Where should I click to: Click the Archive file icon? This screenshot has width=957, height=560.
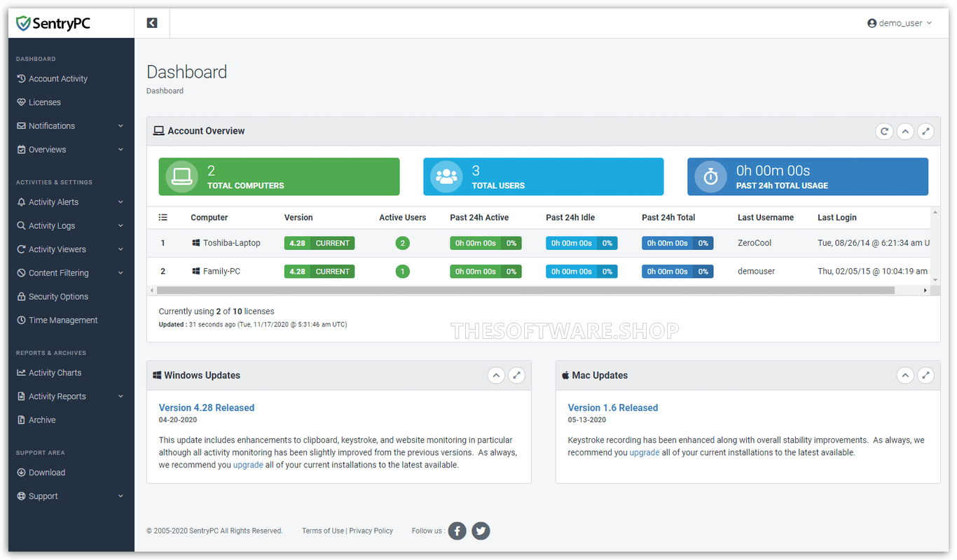(x=22, y=420)
